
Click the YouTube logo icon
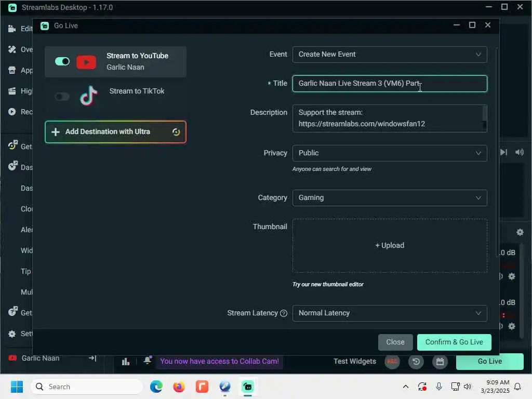point(86,62)
